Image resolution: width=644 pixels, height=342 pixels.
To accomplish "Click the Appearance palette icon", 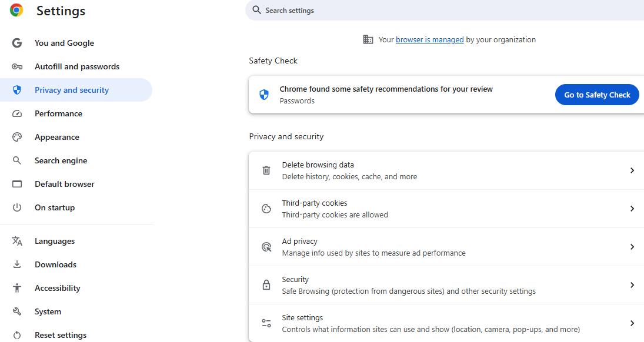I will click(x=17, y=137).
